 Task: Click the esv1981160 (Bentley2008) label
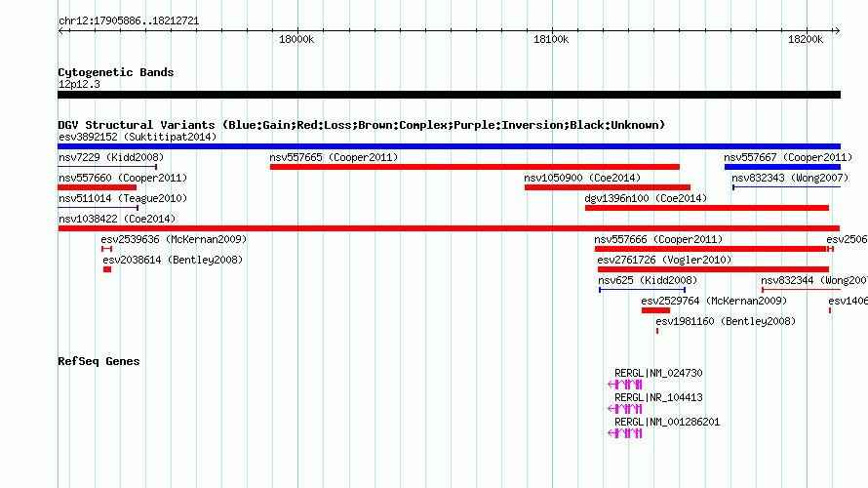pos(726,321)
